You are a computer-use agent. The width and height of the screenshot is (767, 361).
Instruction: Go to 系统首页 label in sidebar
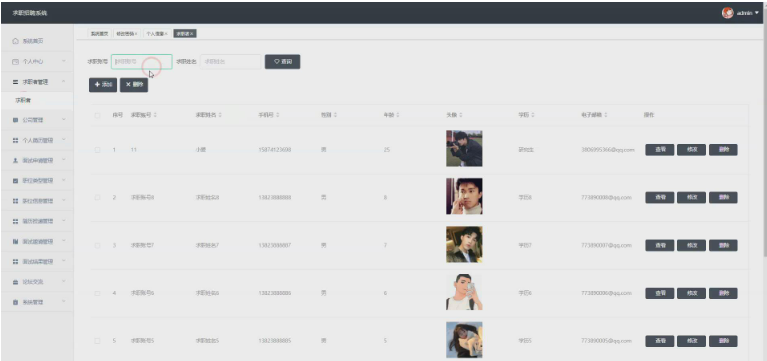(33, 41)
